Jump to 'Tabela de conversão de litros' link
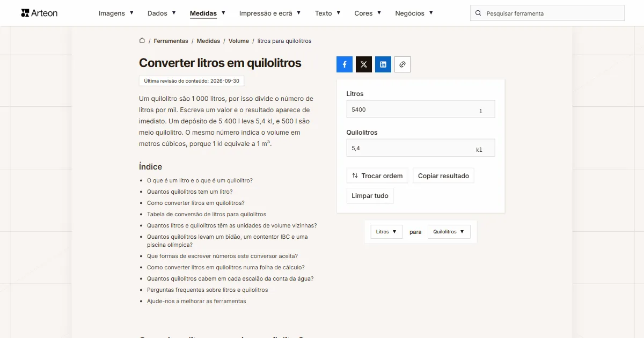 [x=206, y=214]
